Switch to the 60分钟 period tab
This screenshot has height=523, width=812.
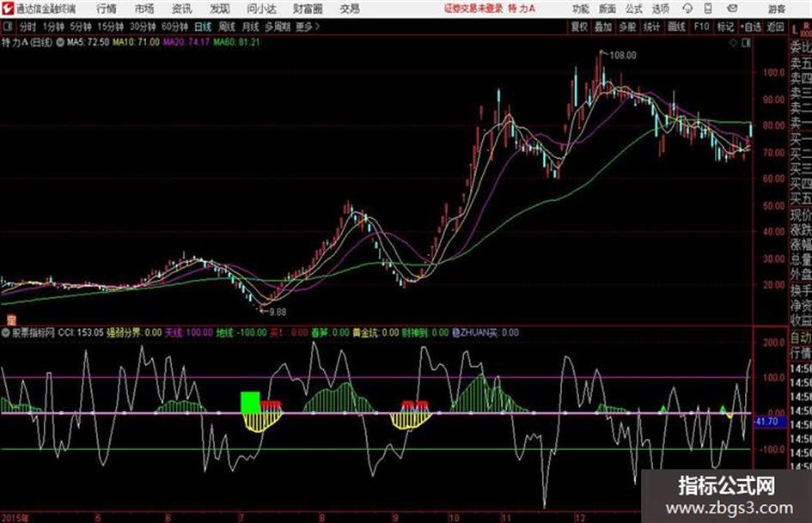coord(175,27)
